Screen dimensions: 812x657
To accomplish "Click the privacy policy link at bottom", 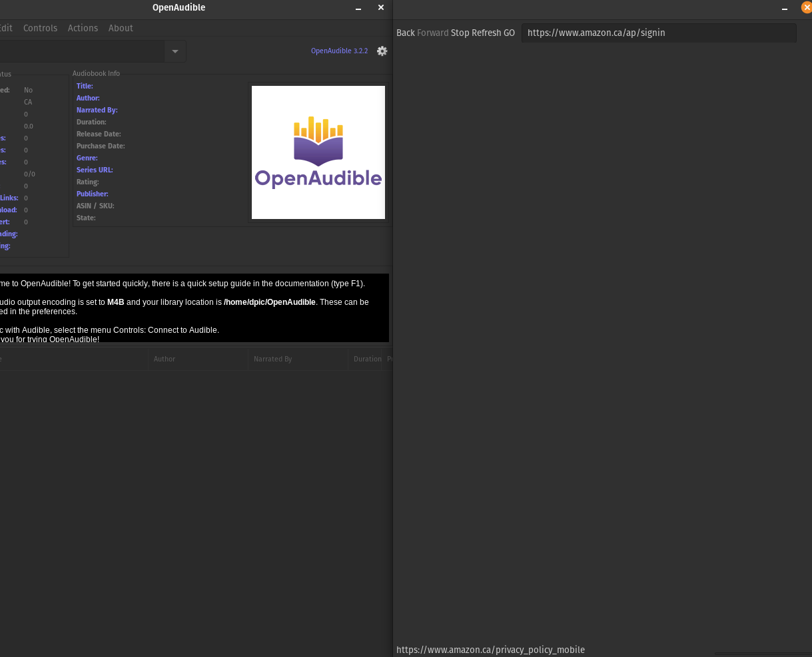I will [x=490, y=650].
